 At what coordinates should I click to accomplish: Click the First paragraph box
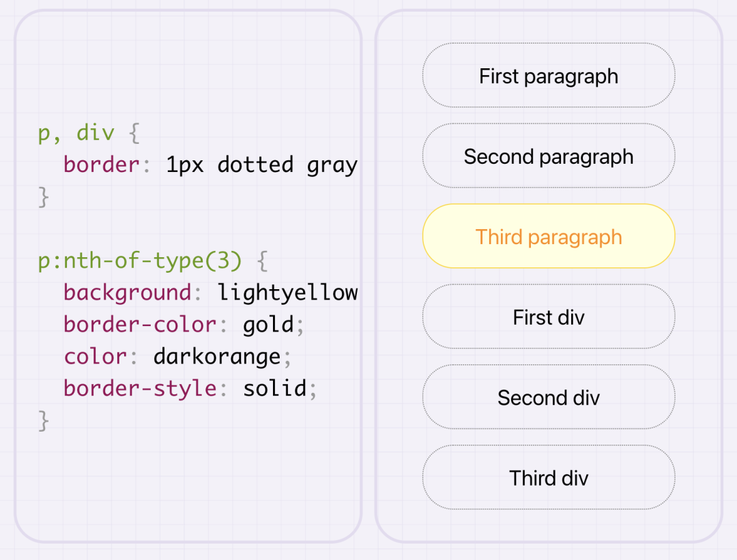tap(549, 75)
